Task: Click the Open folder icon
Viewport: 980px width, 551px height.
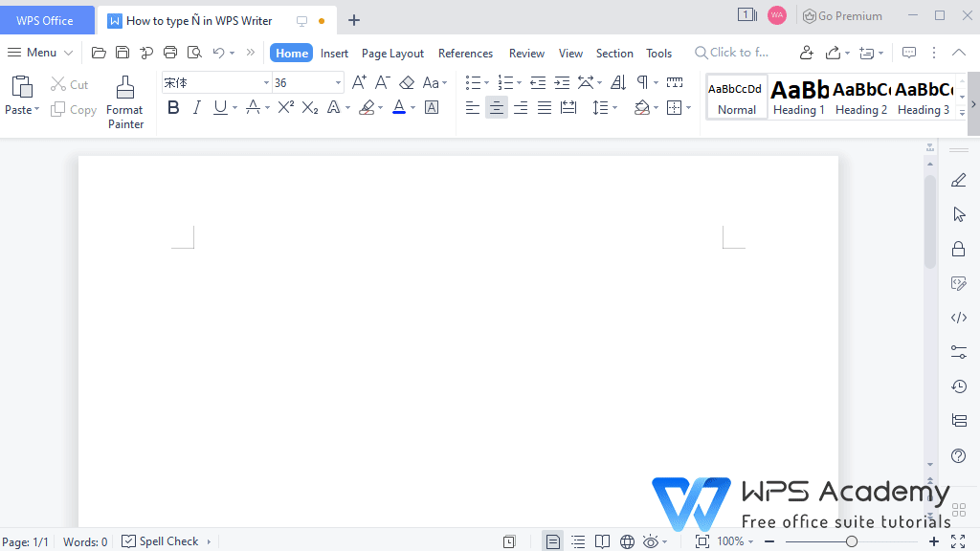Action: point(99,53)
